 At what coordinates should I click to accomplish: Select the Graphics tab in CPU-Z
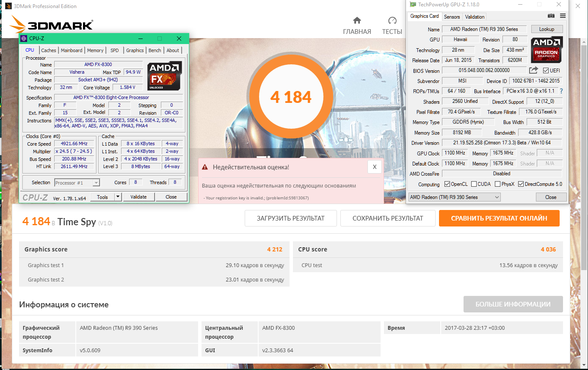(135, 50)
